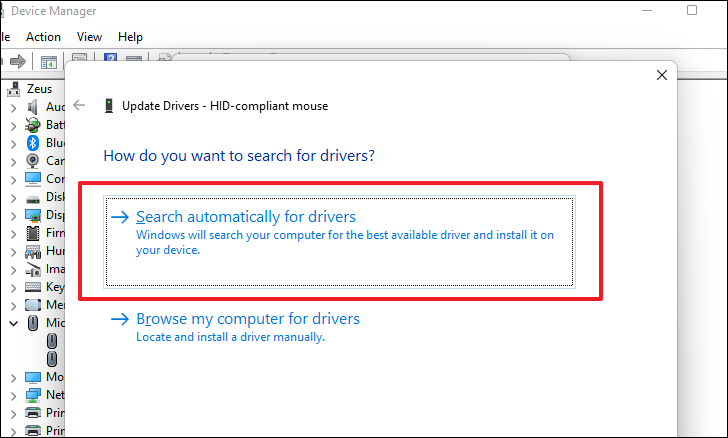
Task: Click the Human Interface Devices icon
Action: pos(32,251)
